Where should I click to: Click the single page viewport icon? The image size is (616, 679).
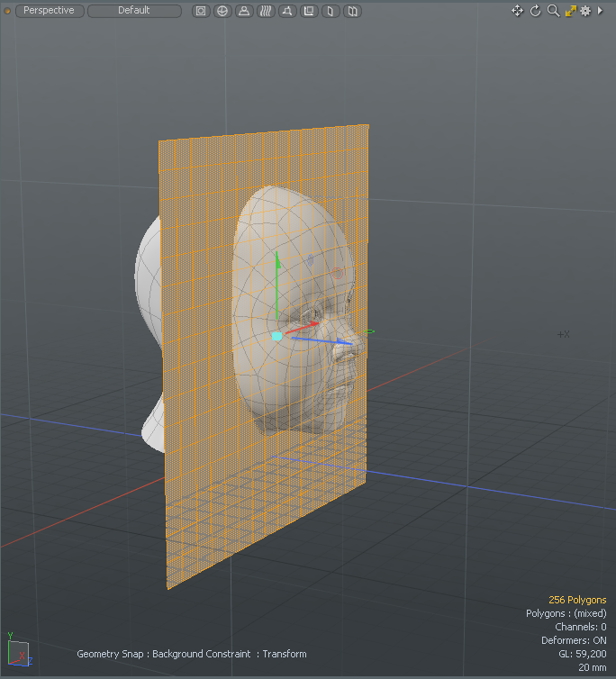(x=331, y=12)
